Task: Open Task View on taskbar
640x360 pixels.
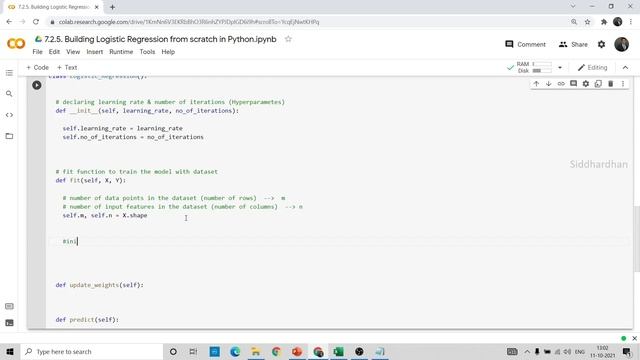Action: (x=193, y=351)
